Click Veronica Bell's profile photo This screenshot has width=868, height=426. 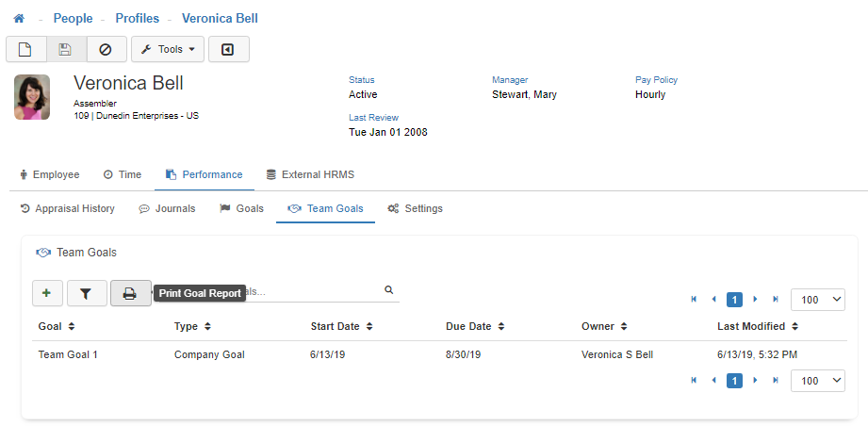[x=32, y=97]
